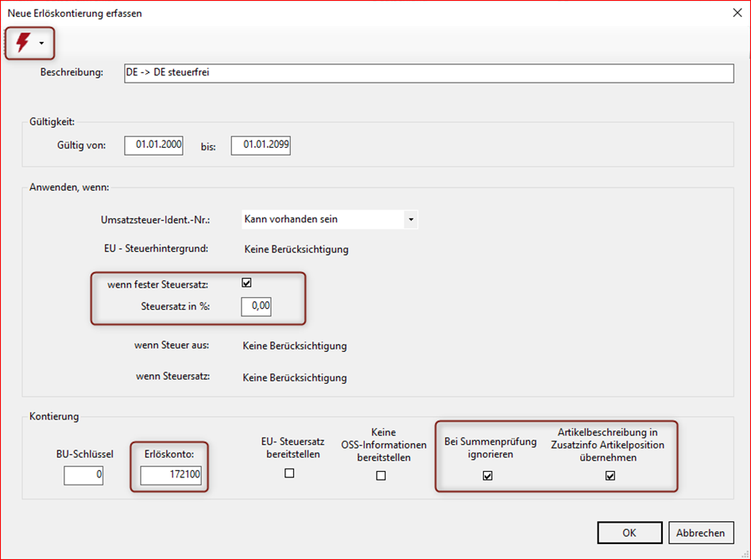Viewport: 751px width, 560px height.
Task: Uncheck the 'wenn fester Steuersatz' checkbox
Action: pyautogui.click(x=246, y=283)
